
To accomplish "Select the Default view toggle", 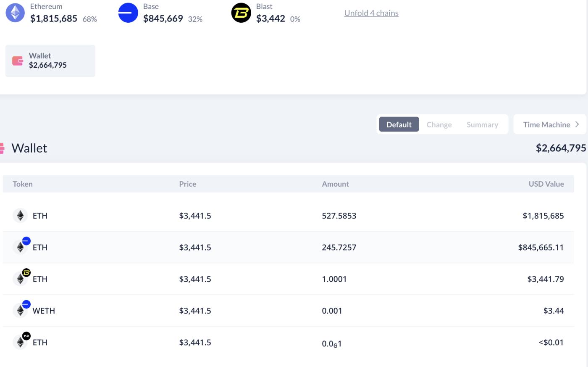I will tap(399, 124).
